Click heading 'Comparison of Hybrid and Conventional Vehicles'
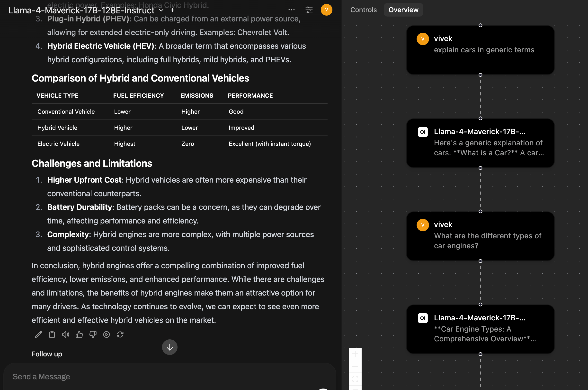 point(140,78)
